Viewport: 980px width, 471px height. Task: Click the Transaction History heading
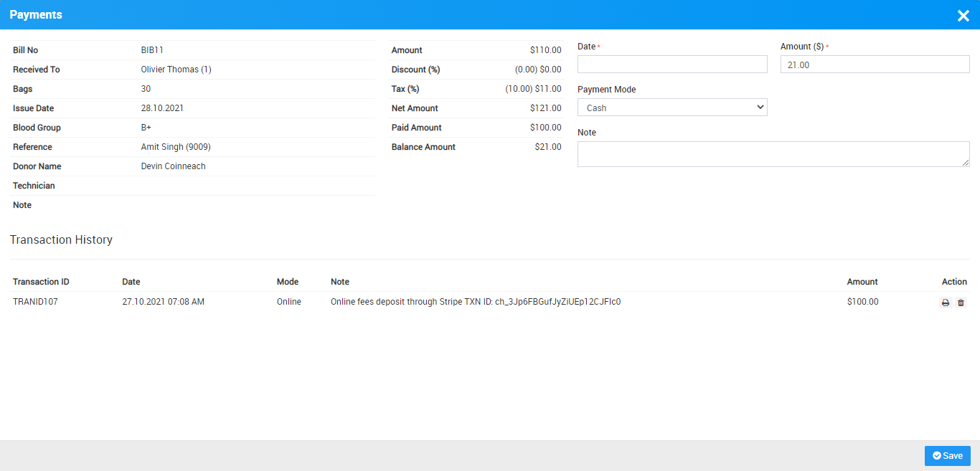pos(61,239)
